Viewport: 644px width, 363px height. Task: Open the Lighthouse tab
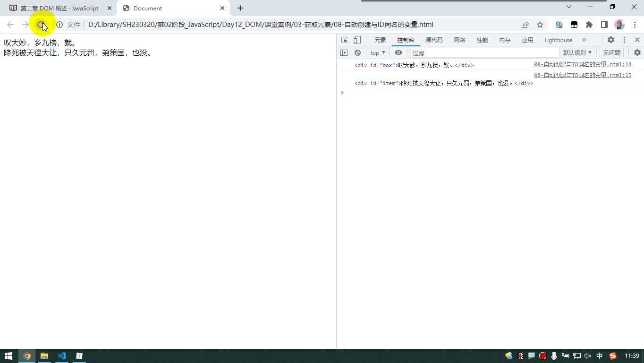coord(558,40)
